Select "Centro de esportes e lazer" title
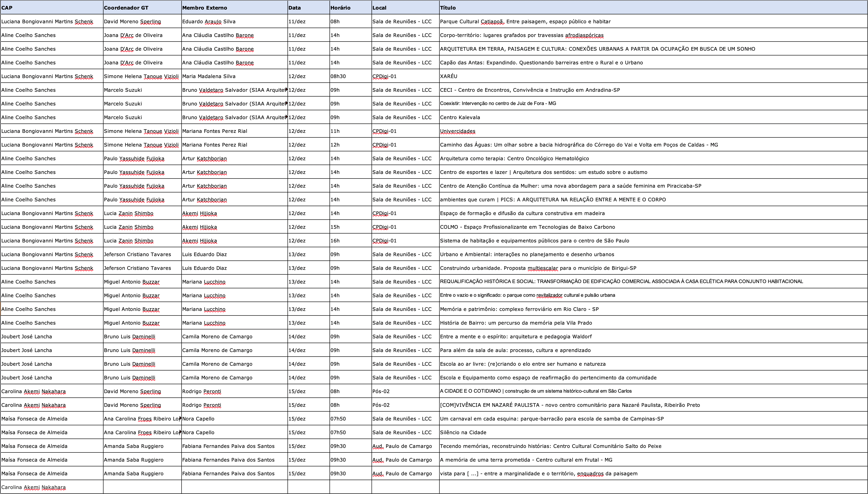Screen dimensions: 868x494 click(x=653, y=172)
